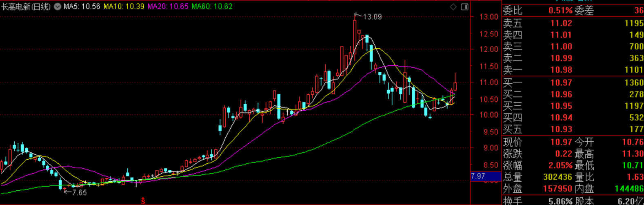Select the 买一 bid price 10.97
Screen dimensions: 644x205
click(x=561, y=82)
